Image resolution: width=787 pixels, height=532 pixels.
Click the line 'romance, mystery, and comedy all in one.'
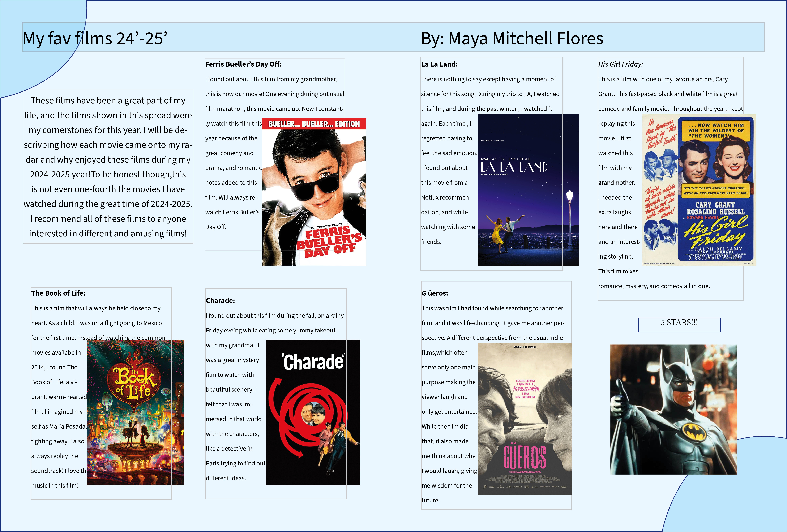pyautogui.click(x=654, y=286)
